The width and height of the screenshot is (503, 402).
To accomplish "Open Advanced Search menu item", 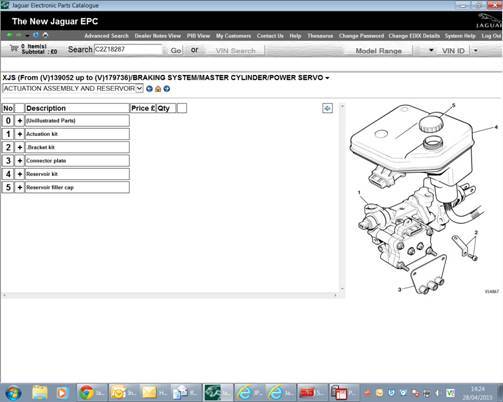I will 106,36.
